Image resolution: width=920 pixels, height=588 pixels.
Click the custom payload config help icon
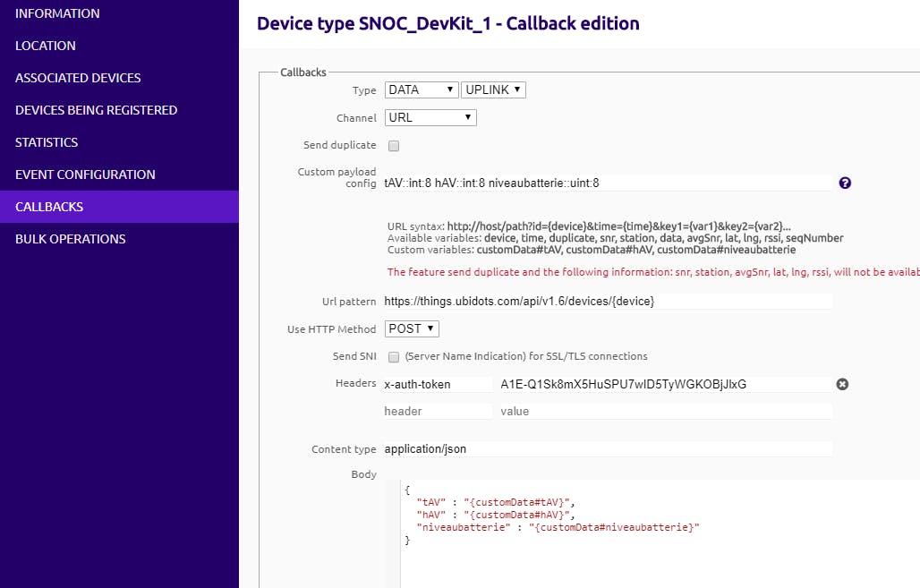pos(845,183)
